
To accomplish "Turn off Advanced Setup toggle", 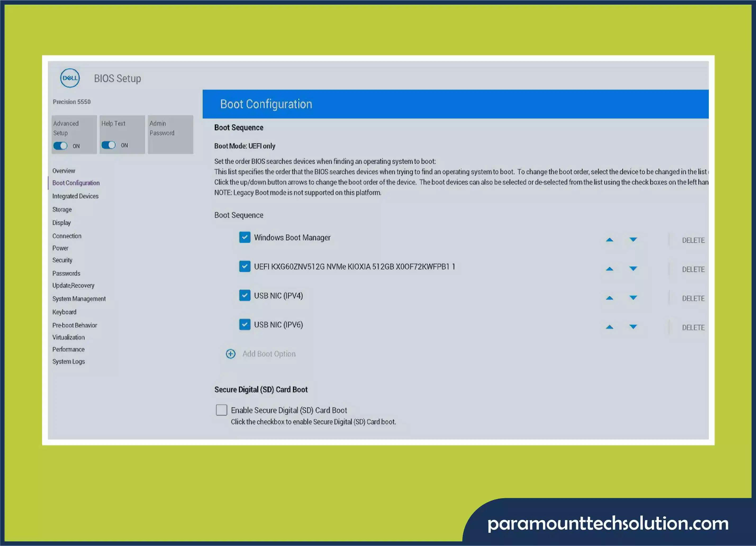I will point(60,146).
